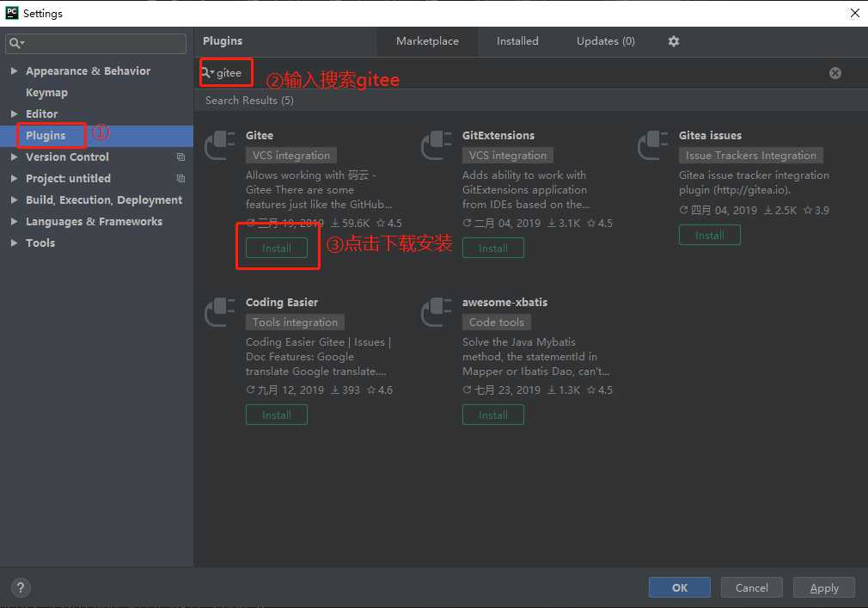Click the Tools integration tag
Image resolution: width=868 pixels, height=608 pixels.
click(x=295, y=322)
